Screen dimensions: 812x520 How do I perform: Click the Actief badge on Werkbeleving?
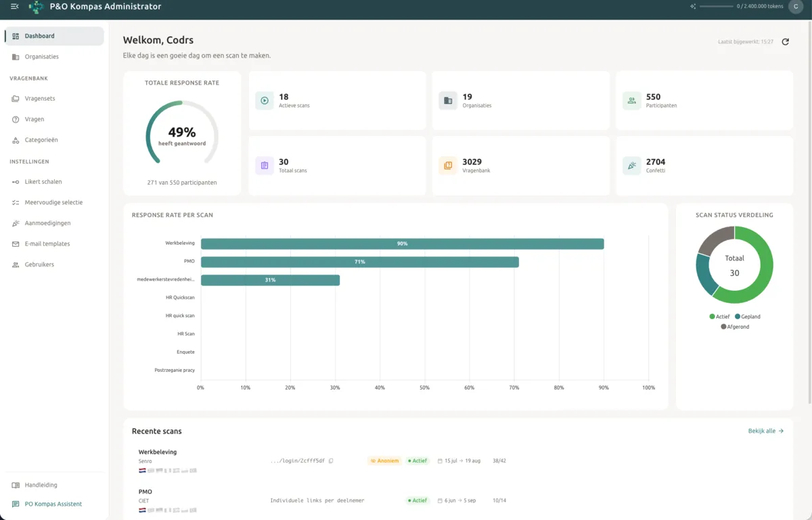pos(418,461)
